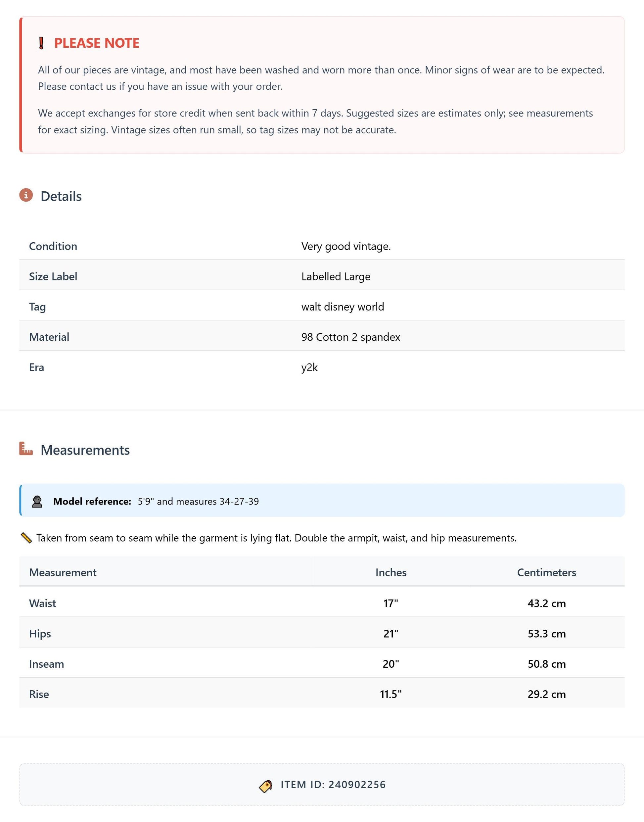644x822 pixels.
Task: Click the Hips 53.3 cm value
Action: coord(547,633)
